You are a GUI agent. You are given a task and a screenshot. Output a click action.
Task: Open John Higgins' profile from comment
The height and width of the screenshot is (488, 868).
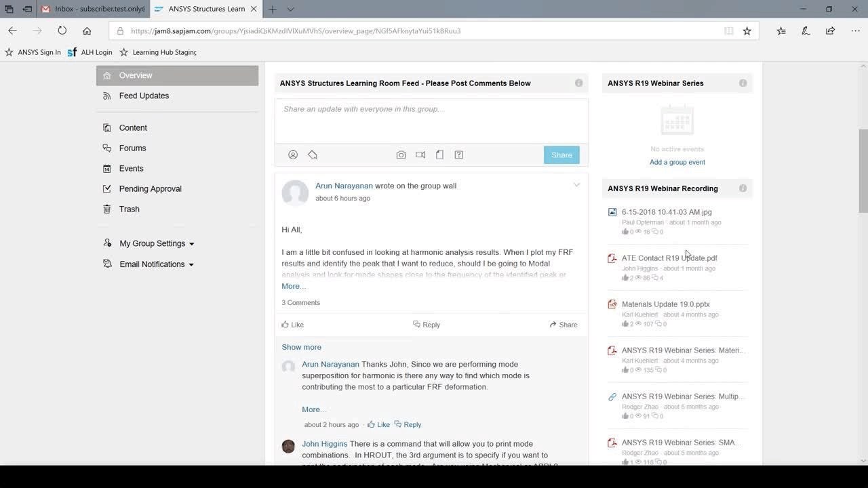click(x=325, y=444)
